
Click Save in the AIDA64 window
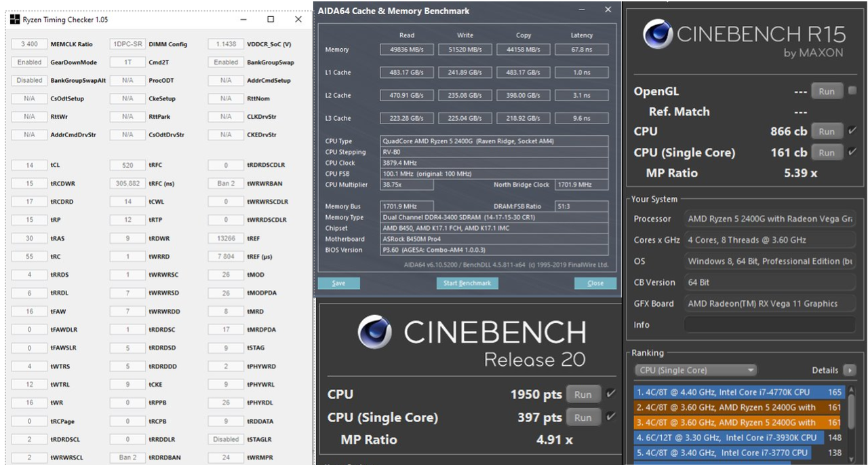click(x=338, y=283)
